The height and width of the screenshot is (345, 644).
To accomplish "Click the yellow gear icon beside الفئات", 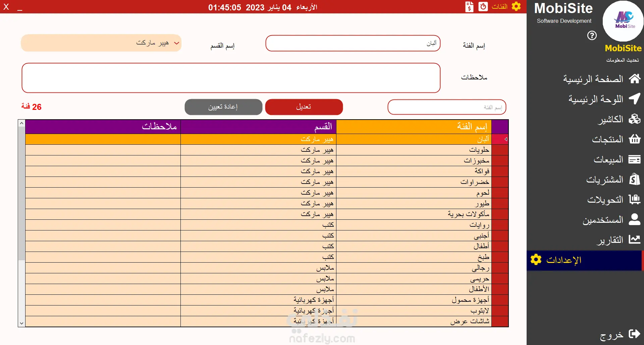I will (x=516, y=6).
